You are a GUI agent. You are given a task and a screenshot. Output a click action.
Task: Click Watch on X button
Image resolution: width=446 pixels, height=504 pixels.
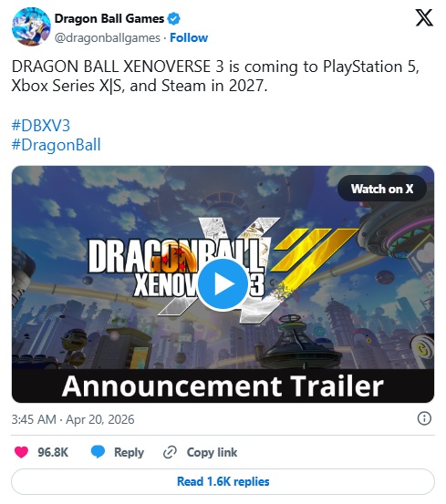point(382,189)
